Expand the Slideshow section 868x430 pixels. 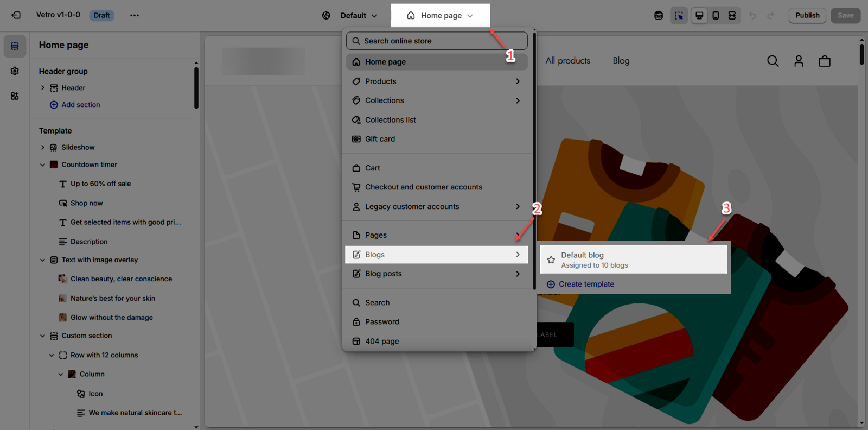pos(43,148)
